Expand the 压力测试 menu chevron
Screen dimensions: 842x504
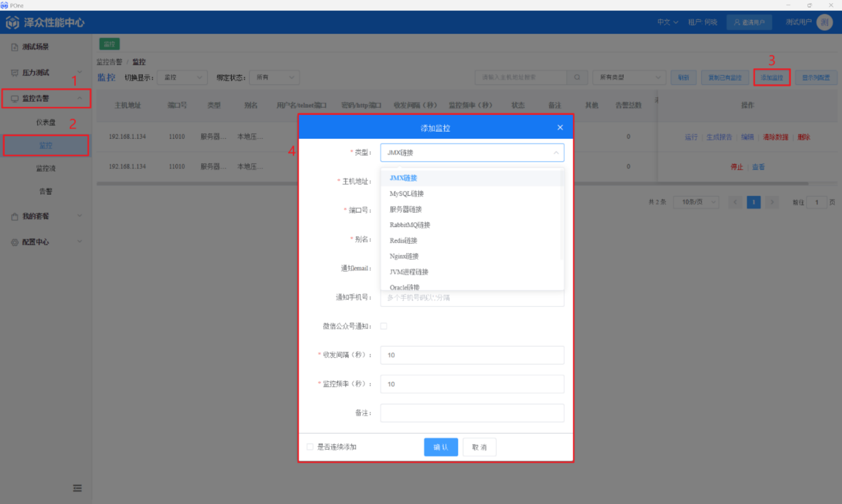79,72
